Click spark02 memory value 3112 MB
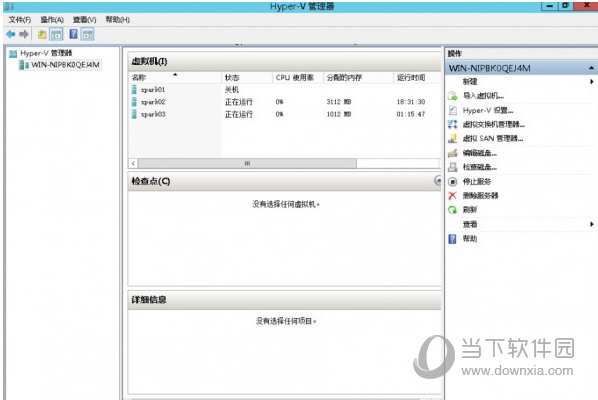This screenshot has height=400, width=598. pos(339,102)
